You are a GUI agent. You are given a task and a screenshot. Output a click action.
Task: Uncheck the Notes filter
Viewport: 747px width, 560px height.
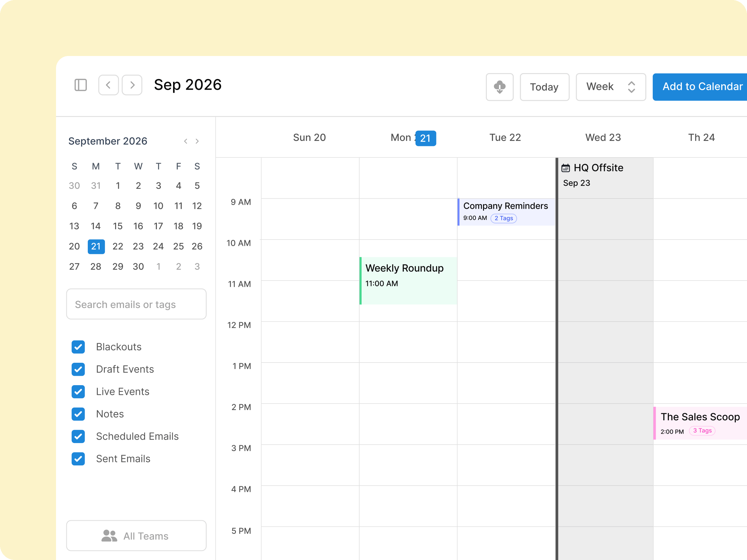pos(78,414)
